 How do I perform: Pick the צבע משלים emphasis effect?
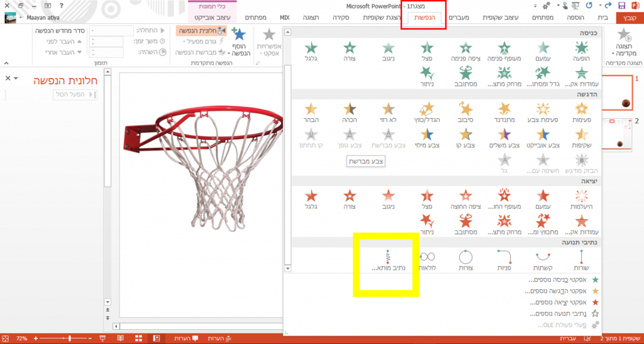pyautogui.click(x=504, y=138)
